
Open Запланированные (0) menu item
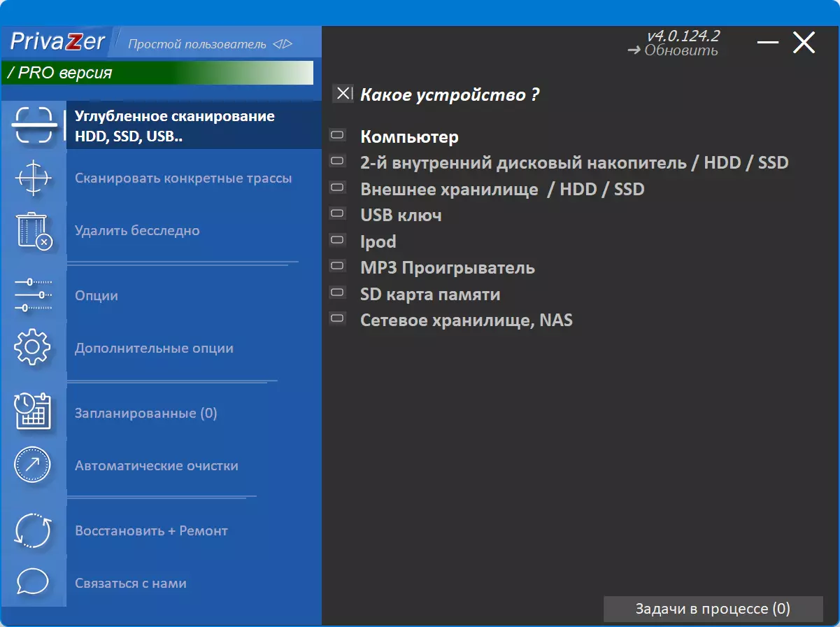[146, 413]
